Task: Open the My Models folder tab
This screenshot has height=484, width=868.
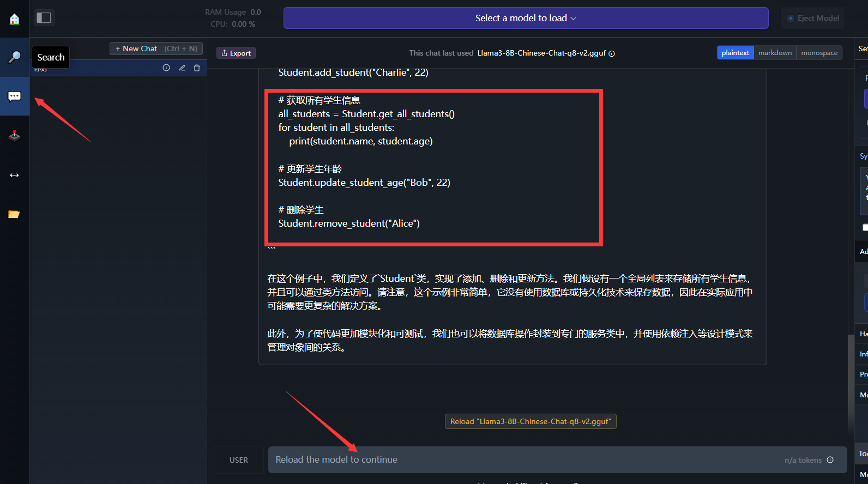Action: click(15, 214)
